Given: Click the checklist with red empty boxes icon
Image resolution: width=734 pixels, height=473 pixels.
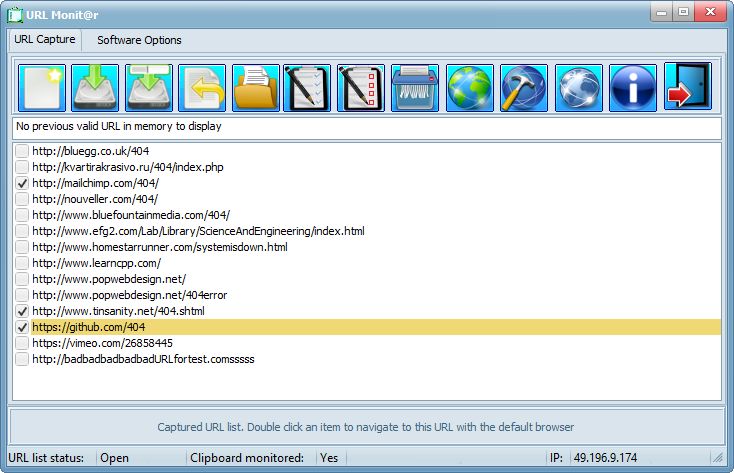Looking at the screenshot, I should coord(361,88).
